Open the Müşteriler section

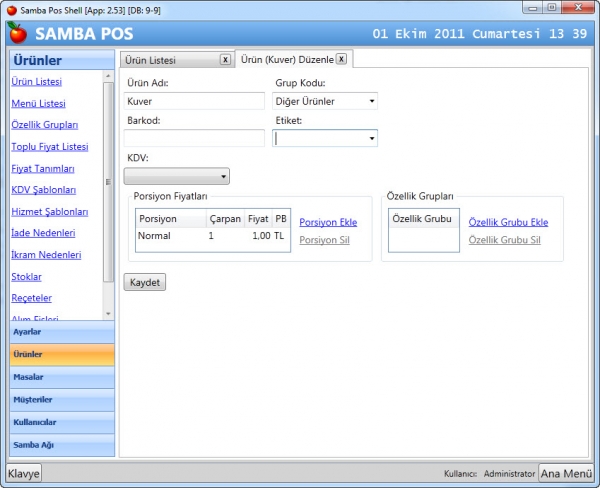(62, 400)
